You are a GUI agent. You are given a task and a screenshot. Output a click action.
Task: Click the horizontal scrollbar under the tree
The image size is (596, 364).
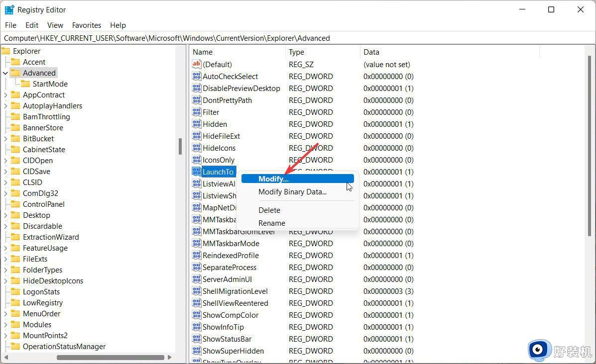pos(110,357)
